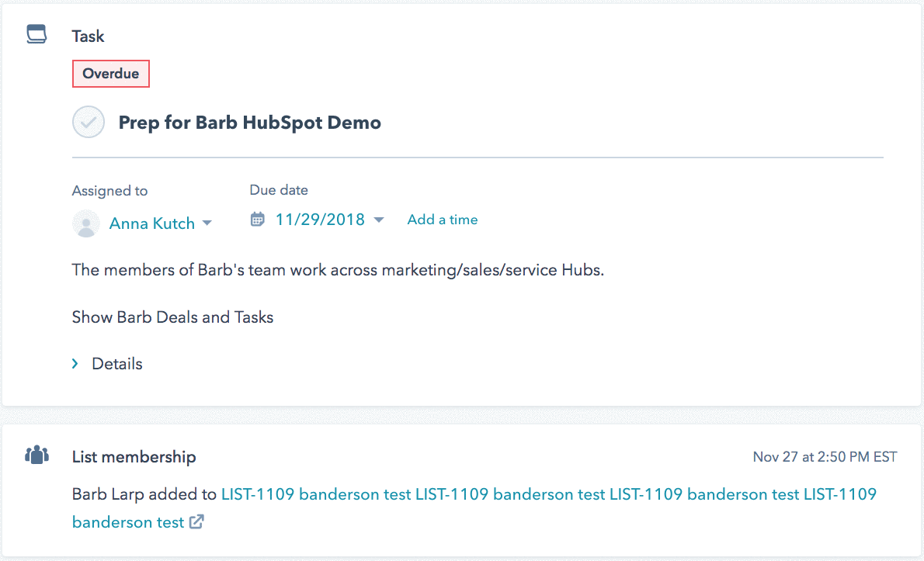Image resolution: width=924 pixels, height=561 pixels.
Task: Click the external link icon after banderson test
Action: tap(197, 522)
